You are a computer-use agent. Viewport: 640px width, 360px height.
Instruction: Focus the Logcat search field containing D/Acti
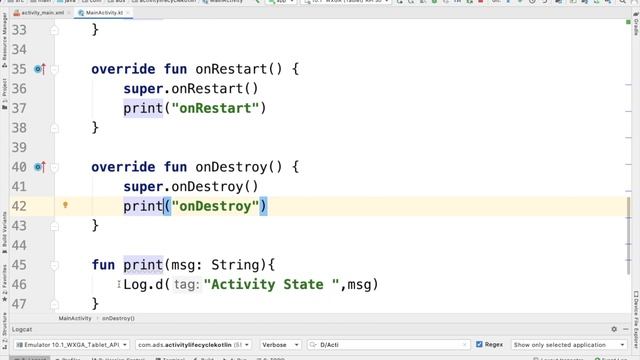(x=388, y=345)
